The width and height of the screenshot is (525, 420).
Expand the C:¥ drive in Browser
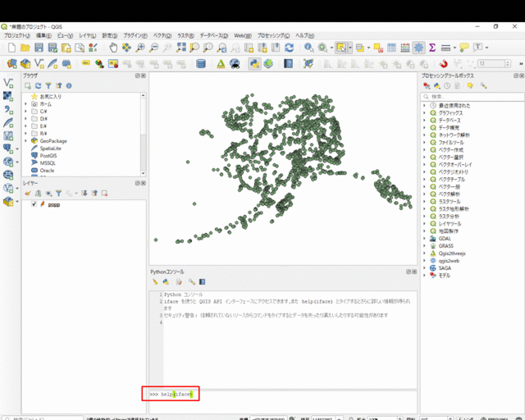(x=25, y=112)
